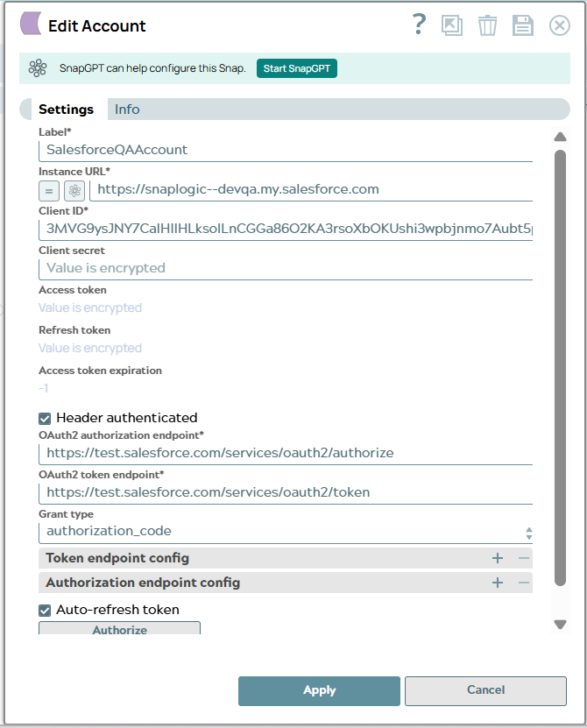Viewport: 587px width, 728px height.
Task: Edit the Label field SalesforceQAAccount
Action: [286, 151]
